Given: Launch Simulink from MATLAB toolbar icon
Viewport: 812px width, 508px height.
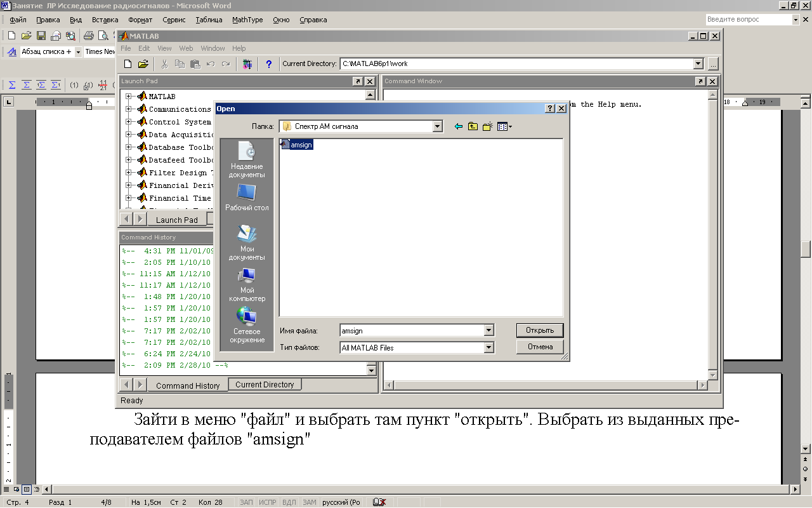Looking at the screenshot, I should pos(247,64).
